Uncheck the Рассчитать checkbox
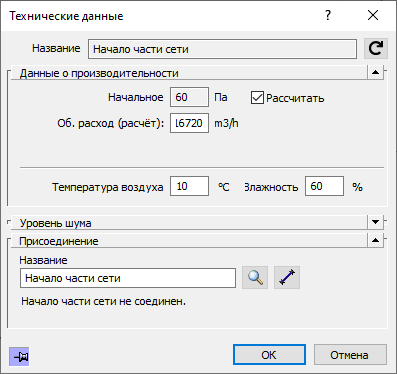 (257, 98)
